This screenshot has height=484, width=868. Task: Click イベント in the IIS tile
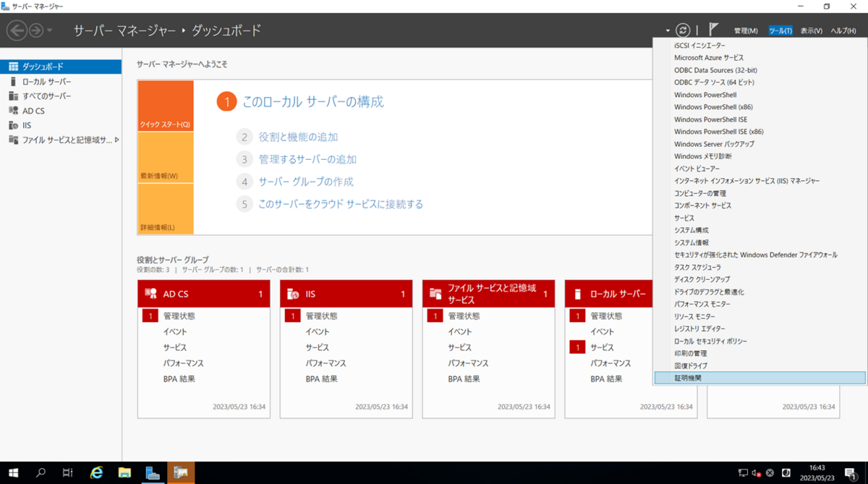coord(319,332)
